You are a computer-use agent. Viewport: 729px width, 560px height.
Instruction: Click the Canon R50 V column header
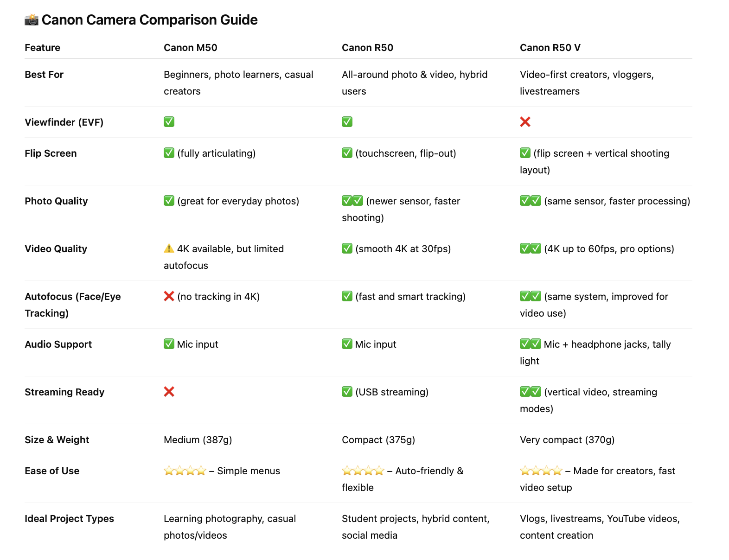click(x=550, y=48)
